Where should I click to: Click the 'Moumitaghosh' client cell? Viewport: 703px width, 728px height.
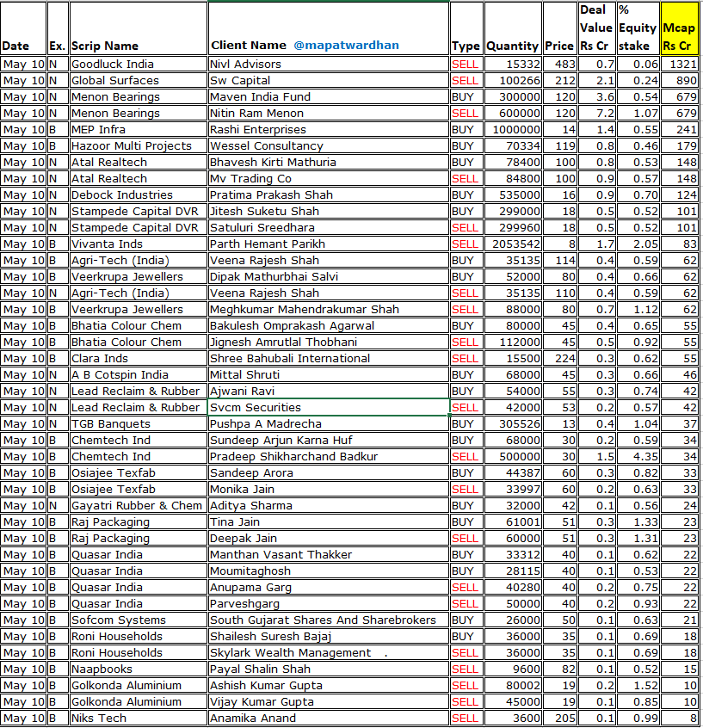[x=329, y=571]
